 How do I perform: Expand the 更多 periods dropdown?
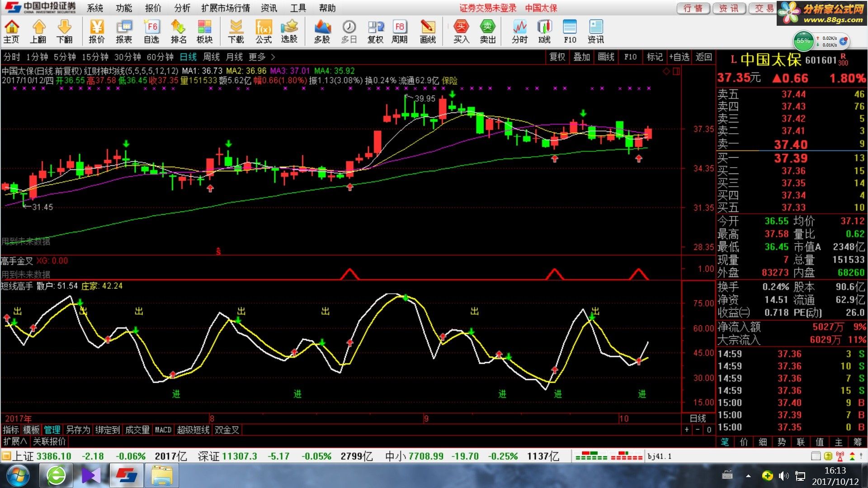click(x=261, y=57)
